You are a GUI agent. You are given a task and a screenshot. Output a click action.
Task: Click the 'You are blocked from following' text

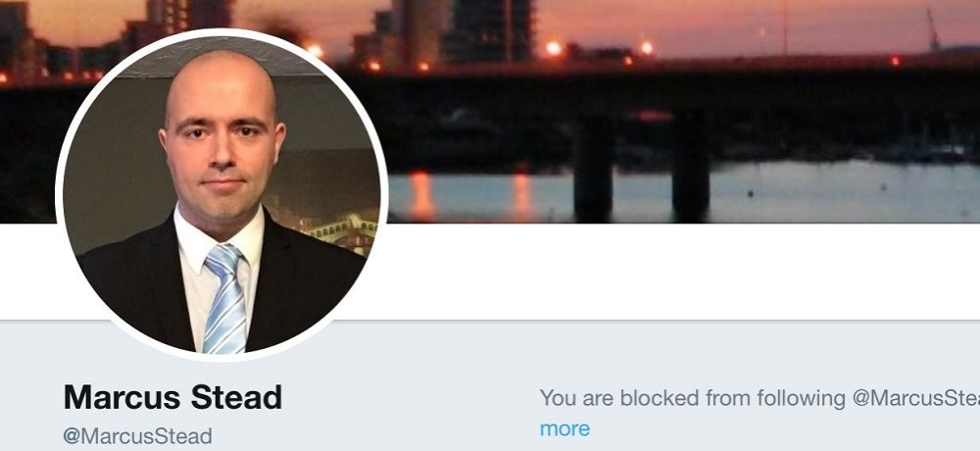(693, 398)
